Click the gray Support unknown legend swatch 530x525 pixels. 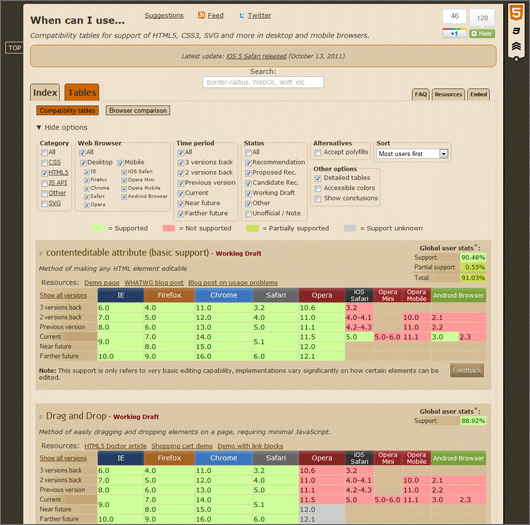[x=350, y=229]
